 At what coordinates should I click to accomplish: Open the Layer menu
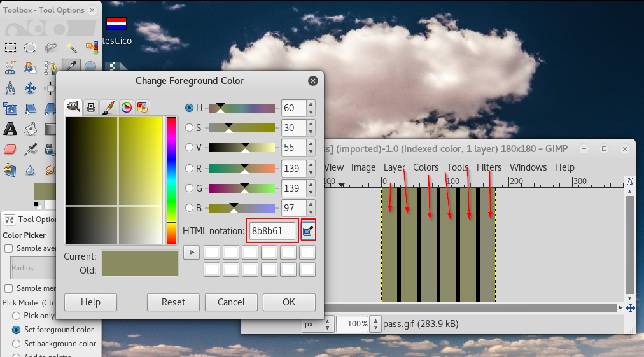point(395,167)
